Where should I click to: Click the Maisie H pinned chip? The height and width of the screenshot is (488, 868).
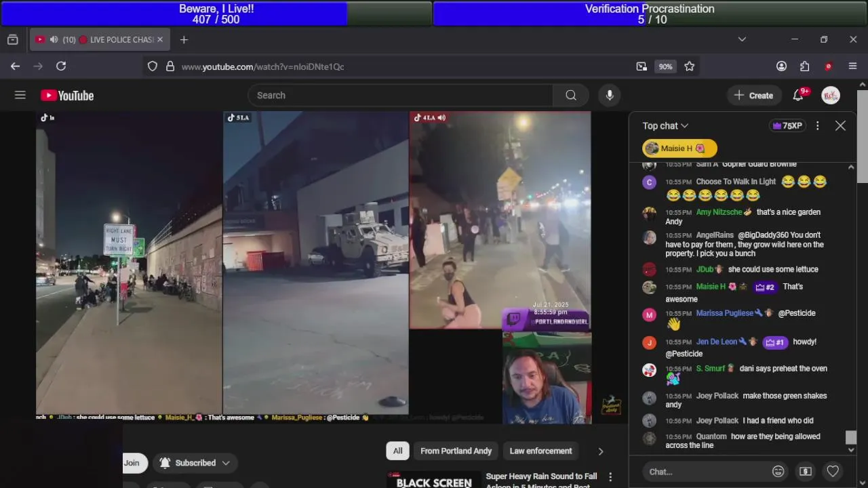(679, 148)
